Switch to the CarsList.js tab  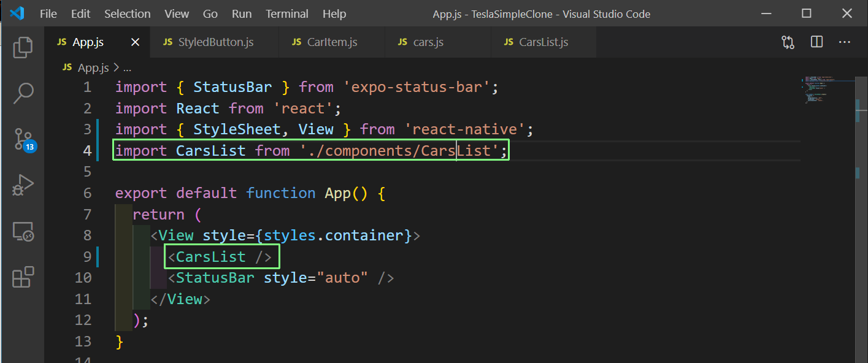543,42
